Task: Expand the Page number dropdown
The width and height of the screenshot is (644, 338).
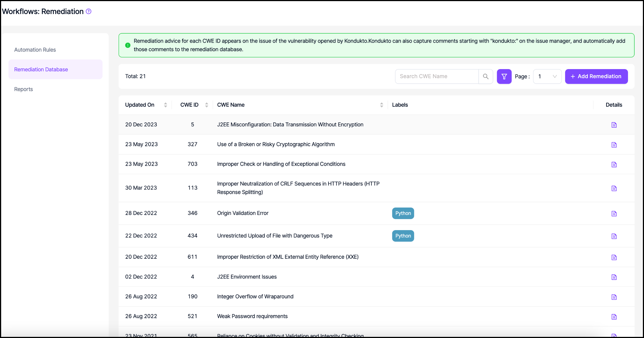Action: coord(547,76)
